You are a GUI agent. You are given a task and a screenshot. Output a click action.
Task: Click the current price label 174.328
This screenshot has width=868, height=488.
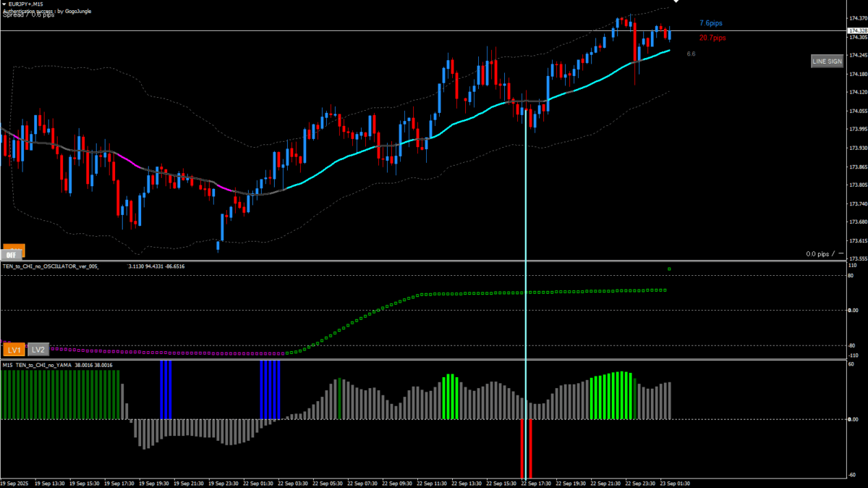856,30
